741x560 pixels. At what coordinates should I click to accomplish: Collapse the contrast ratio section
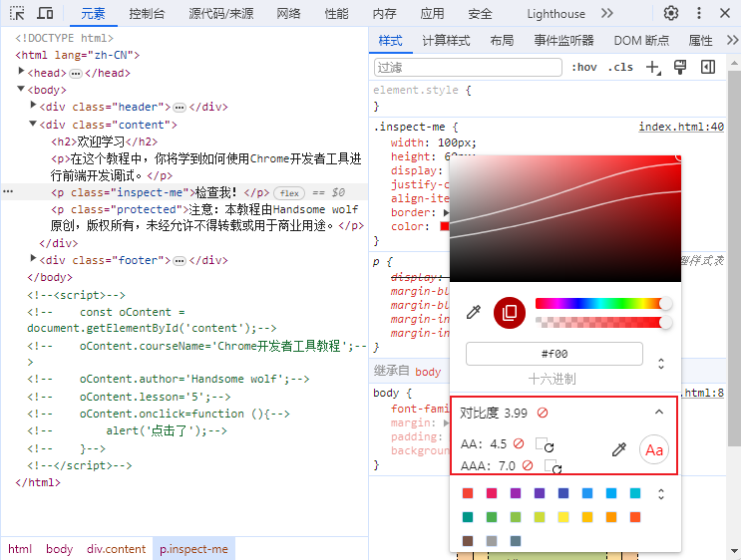tap(659, 413)
